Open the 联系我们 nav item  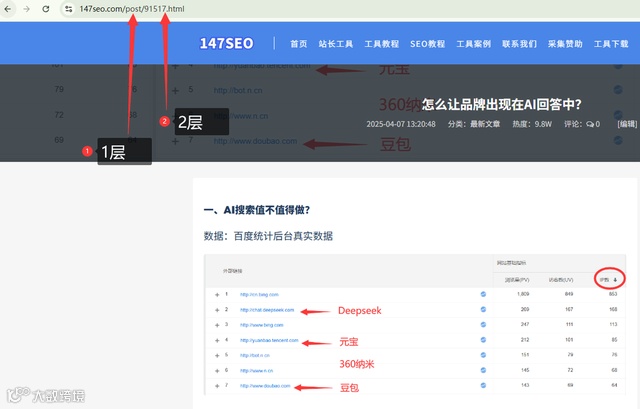pyautogui.click(x=519, y=44)
